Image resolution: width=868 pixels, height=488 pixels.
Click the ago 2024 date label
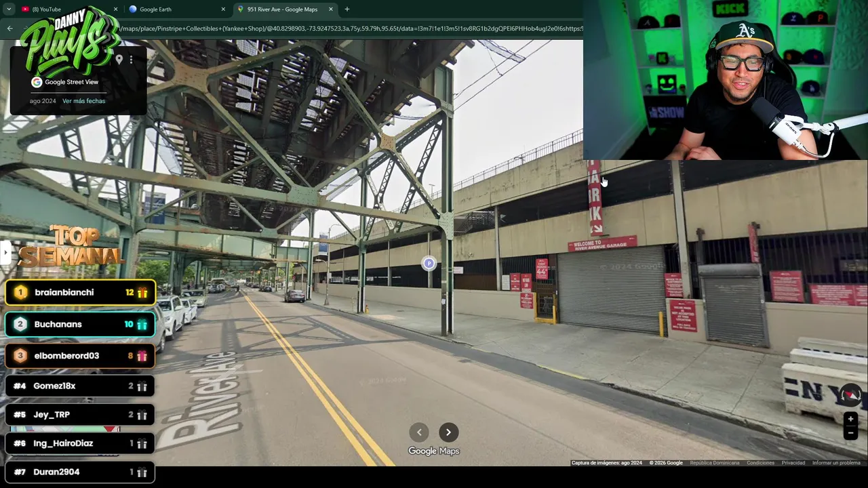[43, 101]
